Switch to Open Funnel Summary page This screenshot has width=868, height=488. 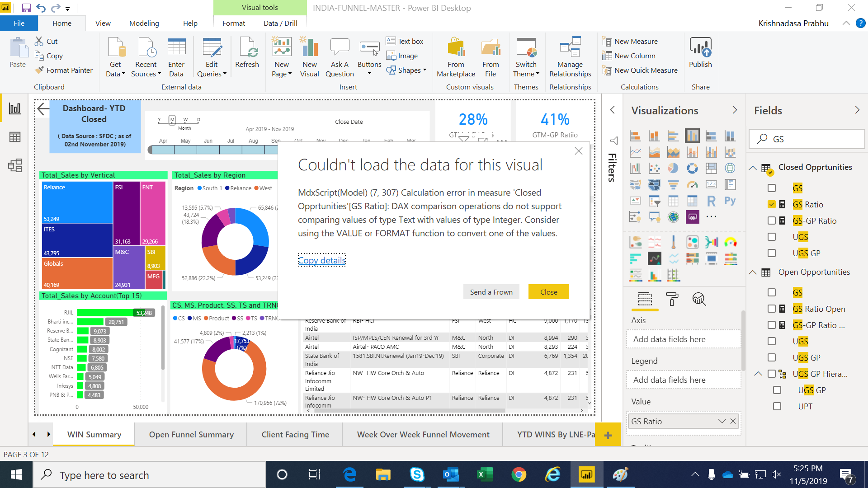[191, 434]
